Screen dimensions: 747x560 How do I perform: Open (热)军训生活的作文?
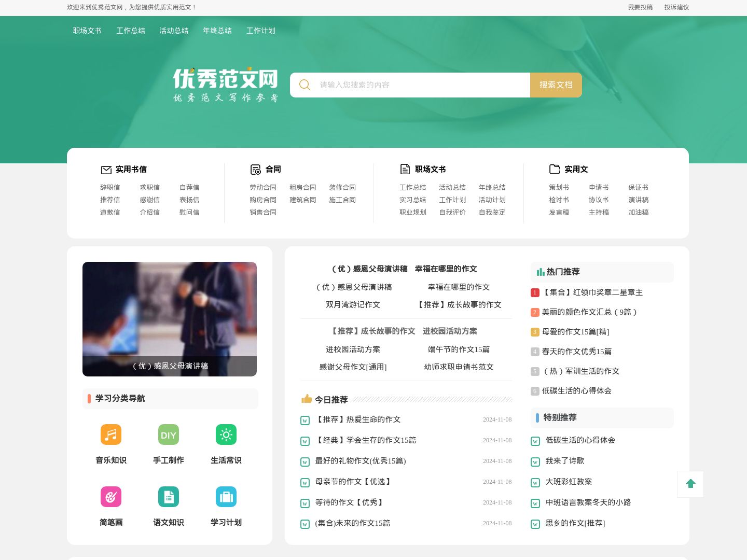pos(580,371)
